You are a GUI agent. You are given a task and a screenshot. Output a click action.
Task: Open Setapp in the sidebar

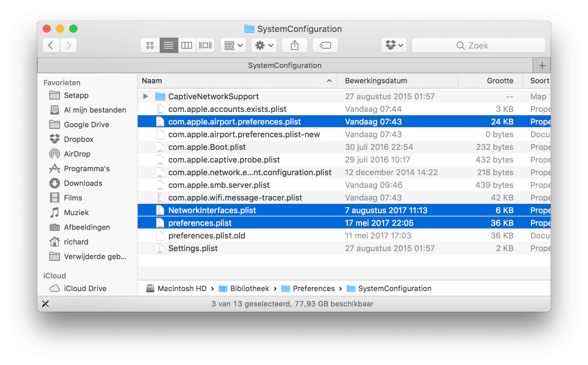(76, 95)
